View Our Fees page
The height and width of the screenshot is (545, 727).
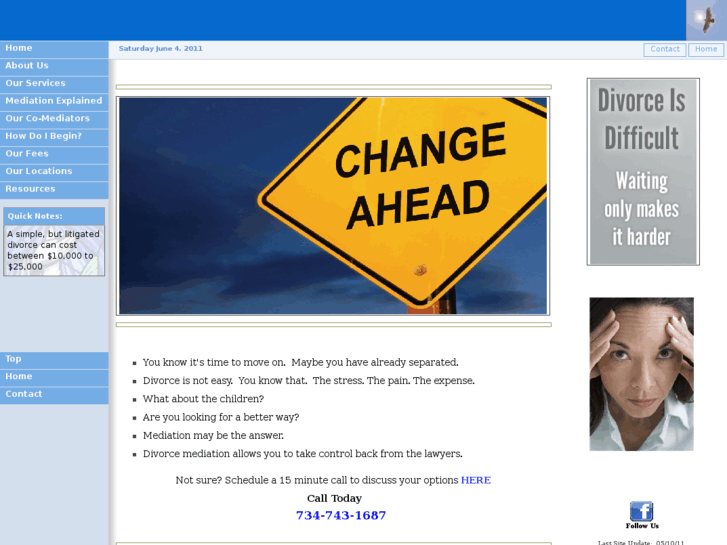pos(54,154)
